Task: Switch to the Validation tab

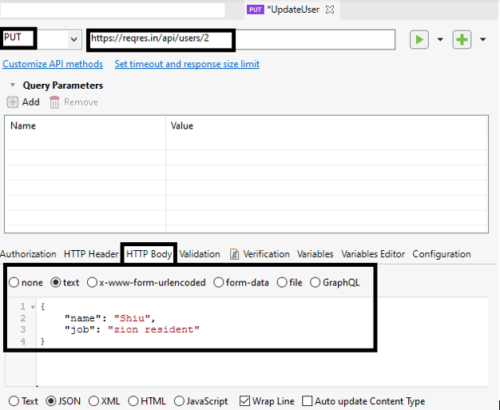Action: pos(200,254)
